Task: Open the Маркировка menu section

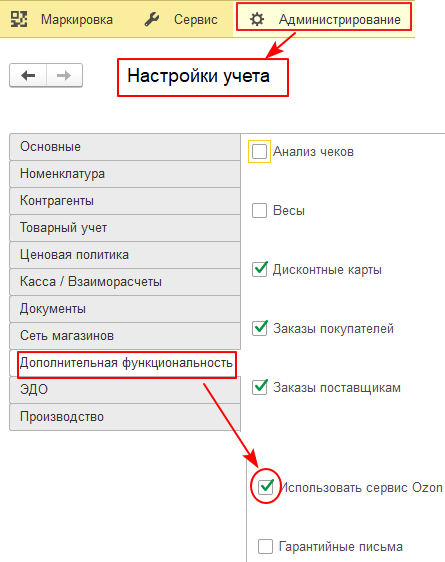Action: (x=77, y=19)
